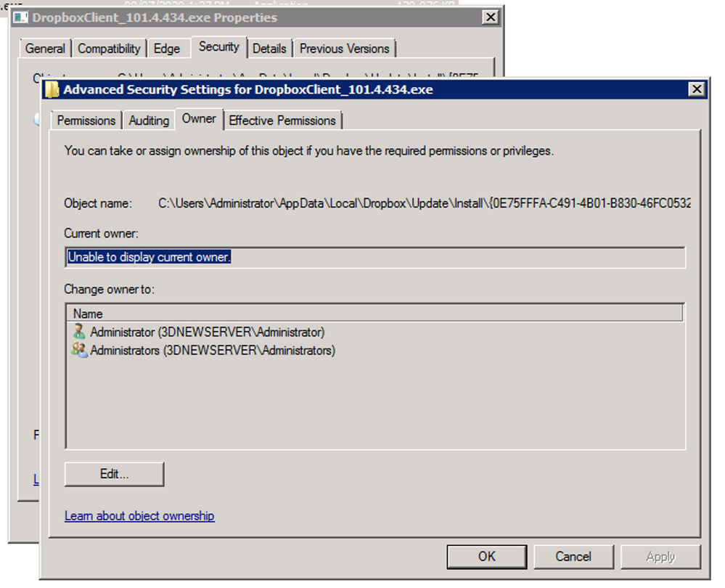Image resolution: width=725 pixels, height=588 pixels.
Task: Open the Details tab in Properties window
Action: click(x=269, y=49)
